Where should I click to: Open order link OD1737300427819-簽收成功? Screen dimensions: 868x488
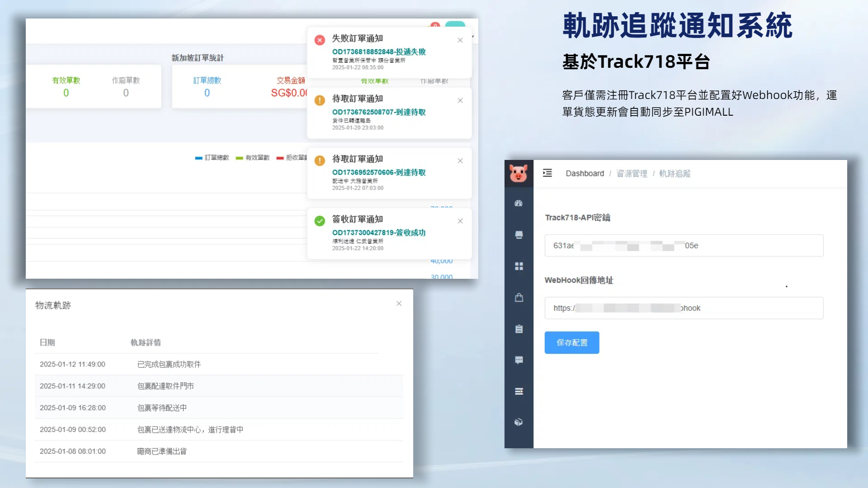click(379, 233)
